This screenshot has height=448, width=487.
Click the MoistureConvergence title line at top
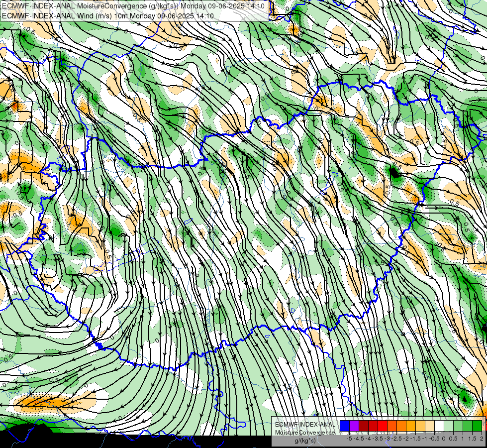click(133, 6)
